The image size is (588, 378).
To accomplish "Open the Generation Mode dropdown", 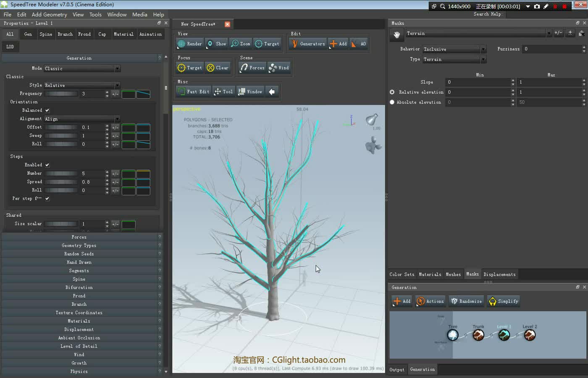I will coord(82,68).
